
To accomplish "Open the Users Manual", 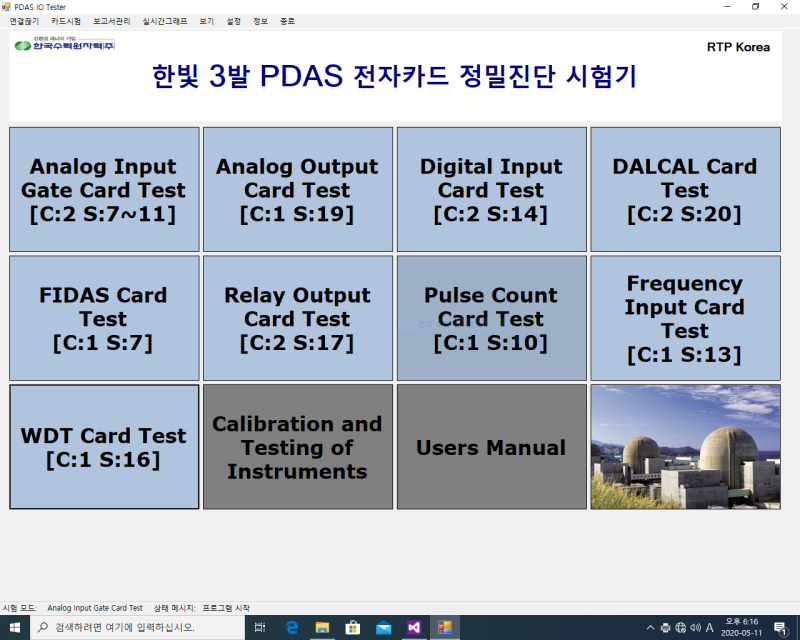I will (491, 446).
